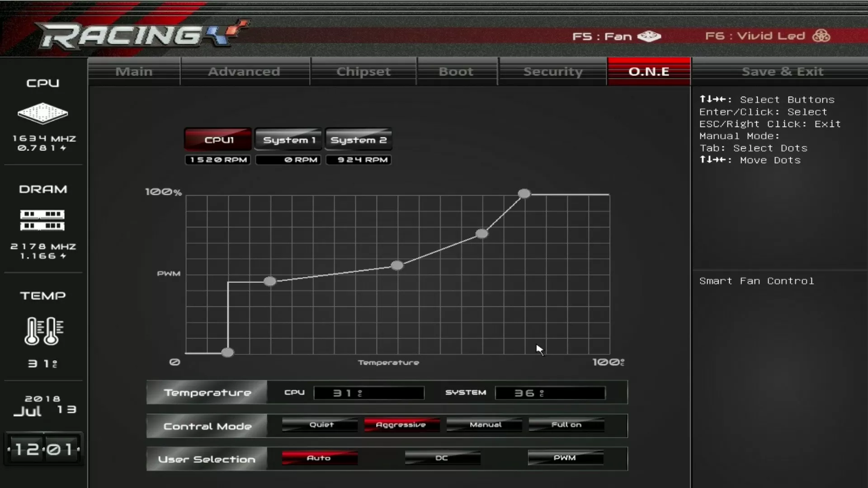The image size is (868, 488).
Task: Click the CPU temperature readout field
Action: point(369,393)
